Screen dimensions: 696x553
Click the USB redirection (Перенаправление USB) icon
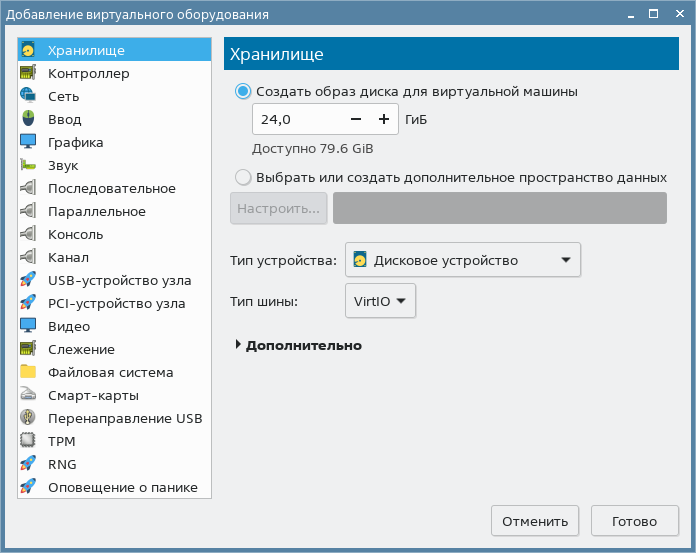point(28,419)
